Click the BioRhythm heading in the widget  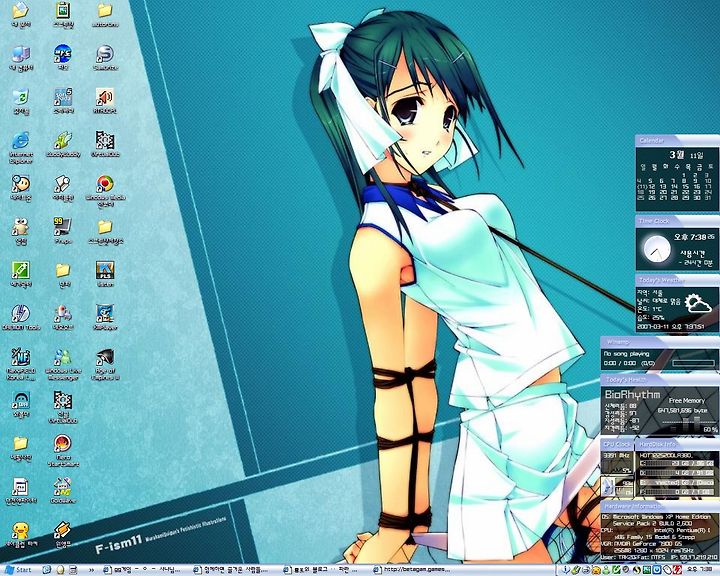coord(632,395)
